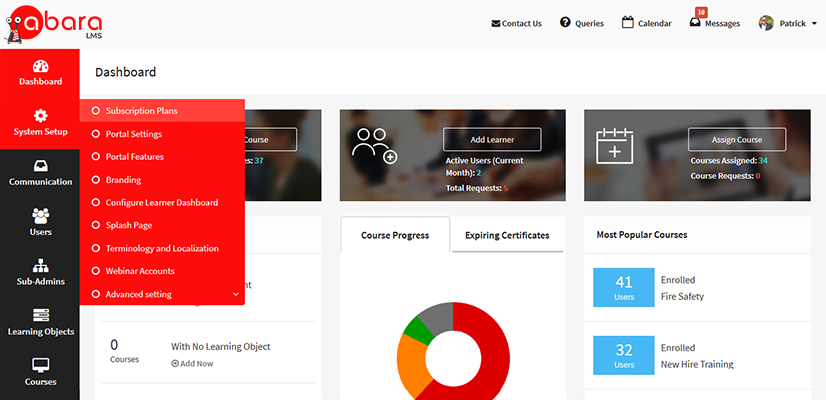This screenshot has height=400, width=826.
Task: Click circle bullet beside Webinar Accounts
Action: pyautogui.click(x=95, y=271)
